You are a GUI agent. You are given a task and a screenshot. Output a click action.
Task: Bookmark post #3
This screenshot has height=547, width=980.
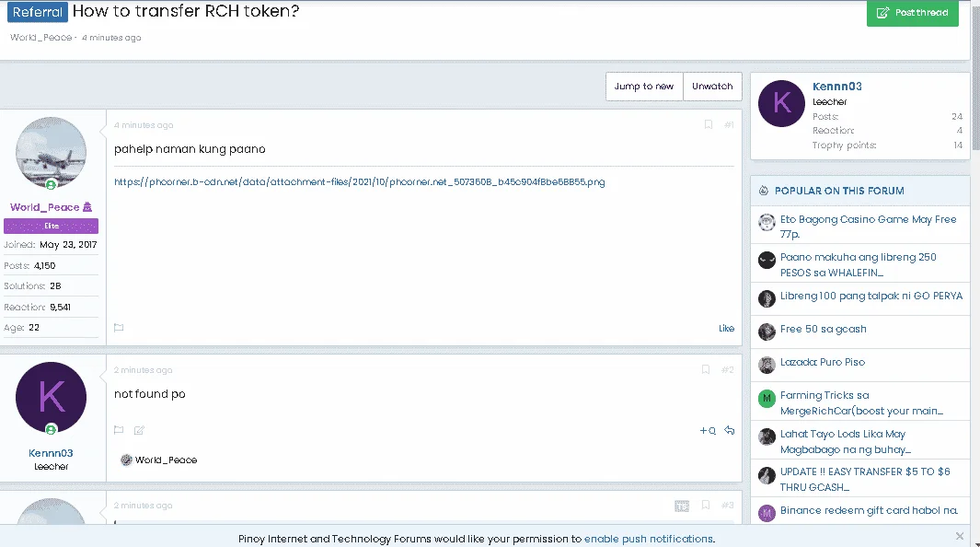[x=706, y=506]
